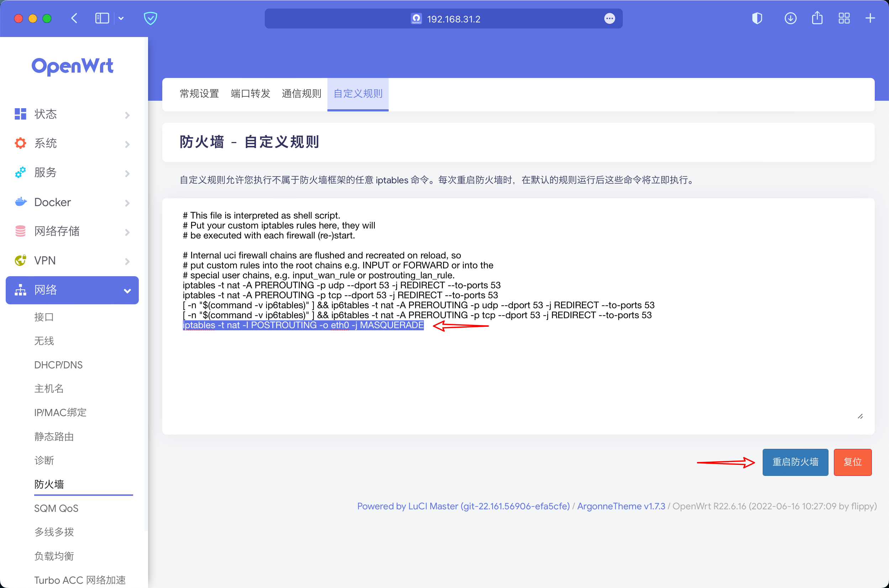Expand the VPN menu chevron
The image size is (889, 588).
pos(127,261)
